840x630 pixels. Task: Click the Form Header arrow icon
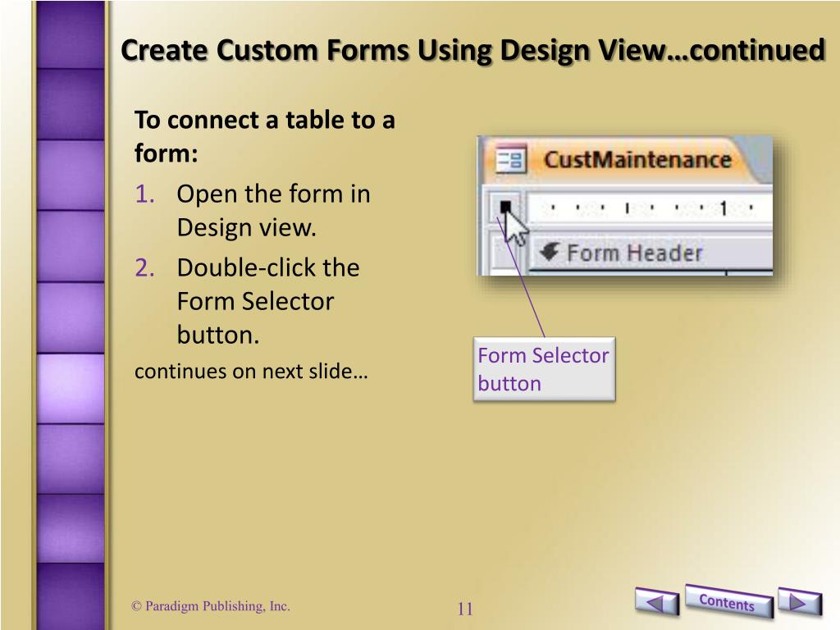[x=549, y=251]
